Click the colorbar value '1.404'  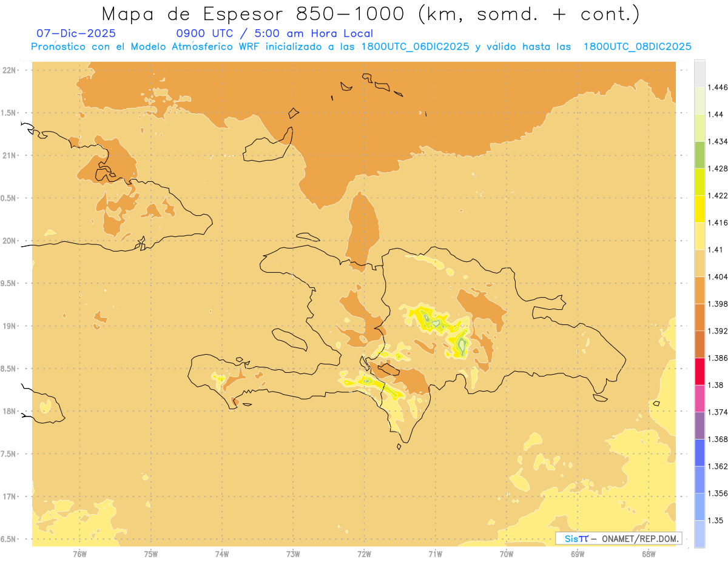(x=718, y=276)
